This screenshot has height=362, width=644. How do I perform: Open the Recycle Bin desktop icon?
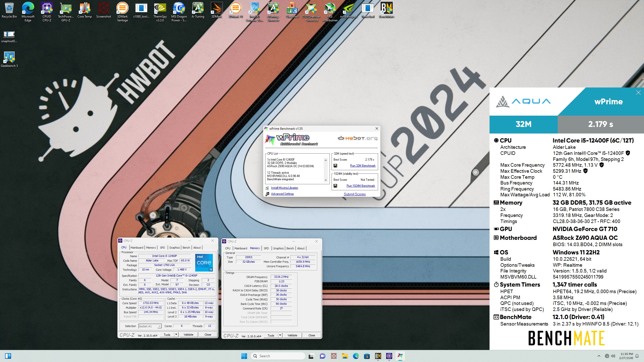pos(9,11)
